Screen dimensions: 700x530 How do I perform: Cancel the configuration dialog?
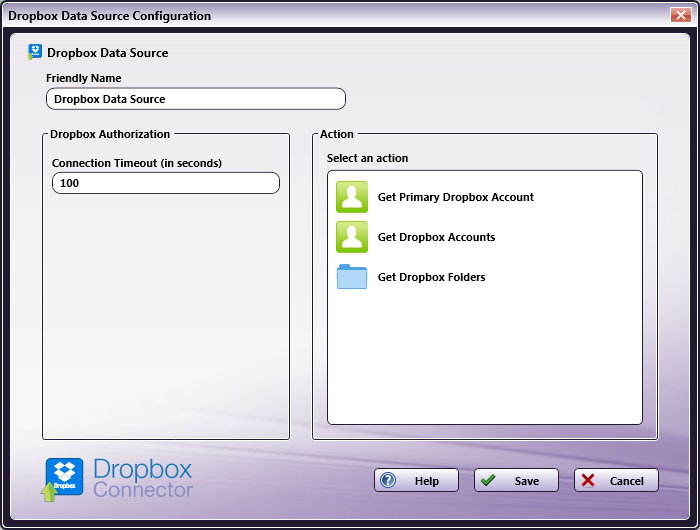click(x=616, y=480)
